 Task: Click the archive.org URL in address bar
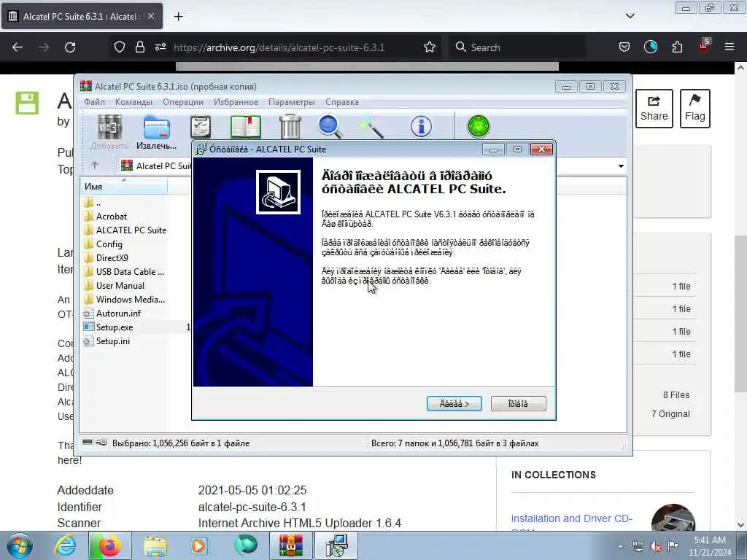tap(279, 47)
